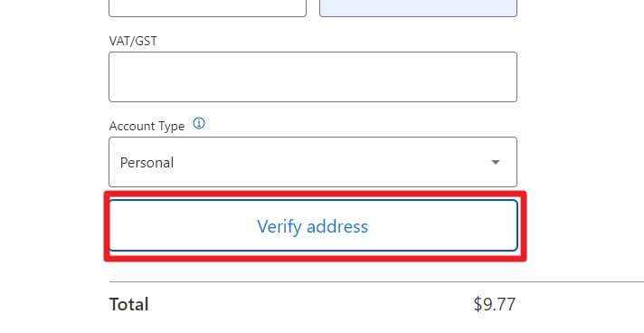Screen dimensions: 644x333
Task: Click the Account Type label text
Action: coord(147,126)
